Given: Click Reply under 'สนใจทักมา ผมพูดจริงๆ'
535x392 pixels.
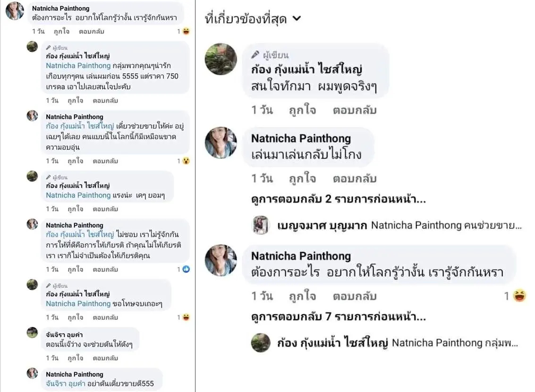Looking at the screenshot, I should pos(354,110).
